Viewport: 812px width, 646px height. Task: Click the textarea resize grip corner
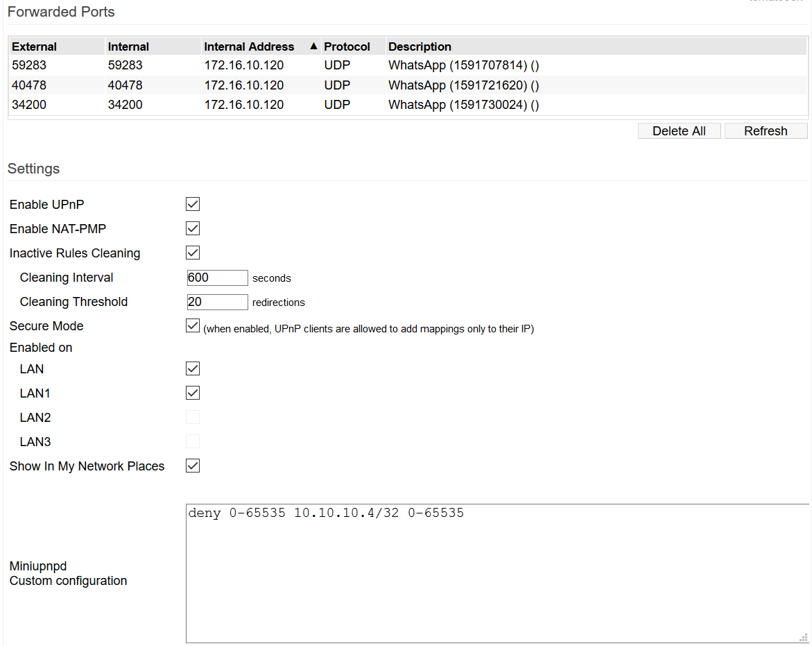tap(804, 638)
